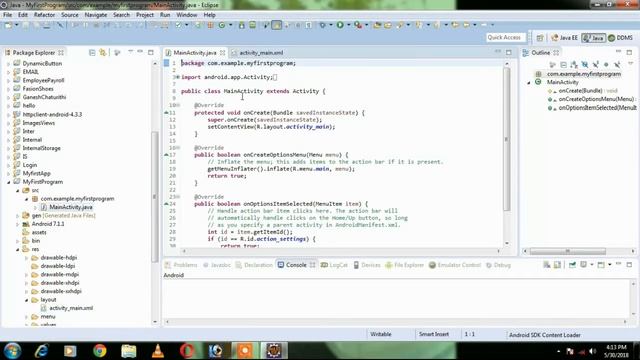The image size is (640, 360).
Task: Switch to the Java EE perspective
Action: click(x=564, y=38)
